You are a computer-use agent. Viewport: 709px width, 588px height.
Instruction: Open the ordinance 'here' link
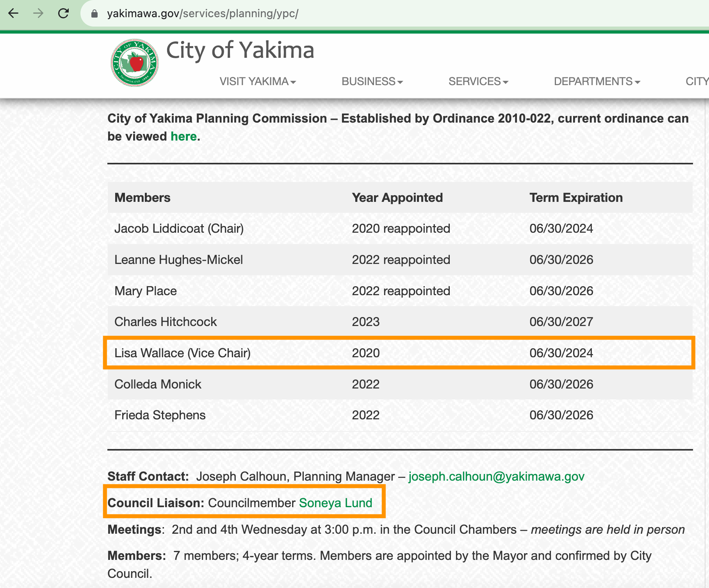click(183, 136)
